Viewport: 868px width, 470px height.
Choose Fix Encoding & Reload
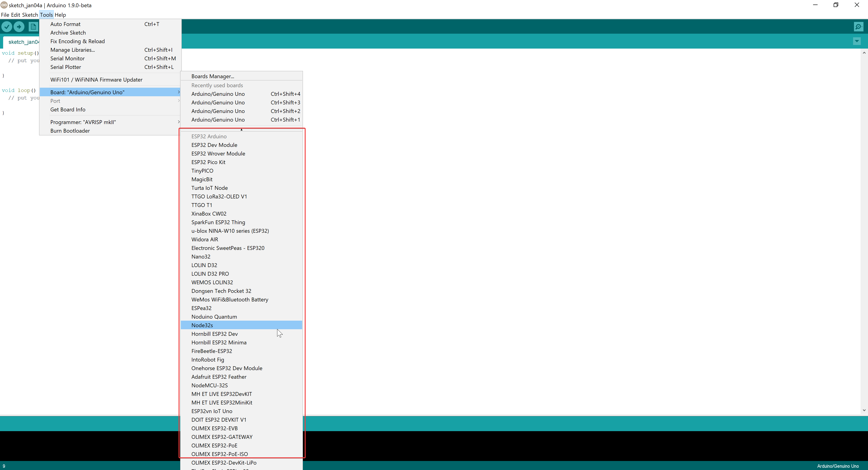(x=110, y=41)
